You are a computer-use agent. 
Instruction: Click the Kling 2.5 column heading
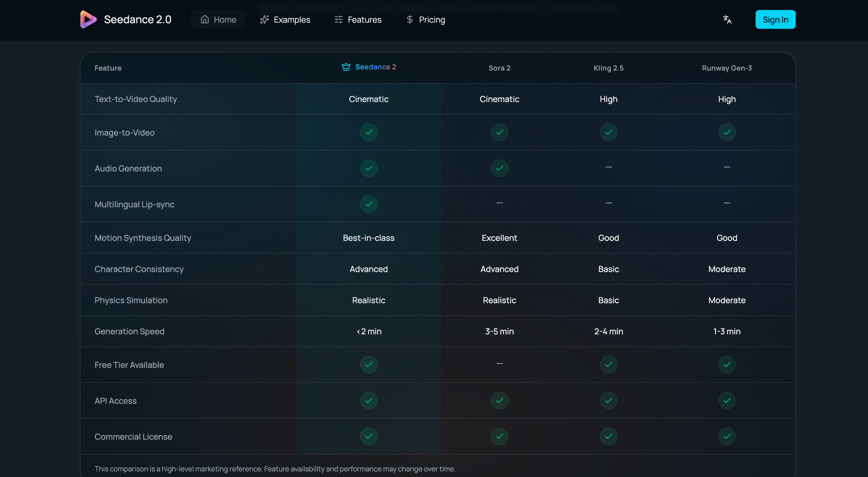tap(608, 68)
